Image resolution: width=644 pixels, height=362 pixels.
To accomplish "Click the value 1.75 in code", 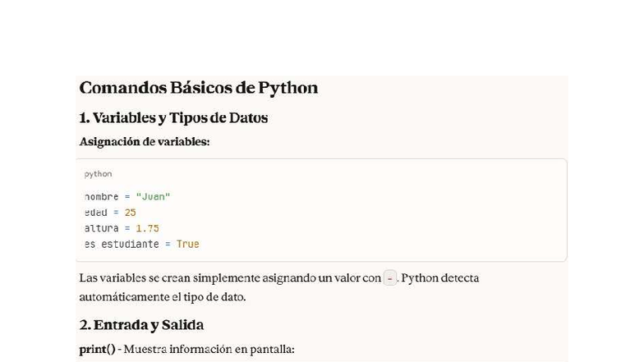I will click(x=147, y=228).
